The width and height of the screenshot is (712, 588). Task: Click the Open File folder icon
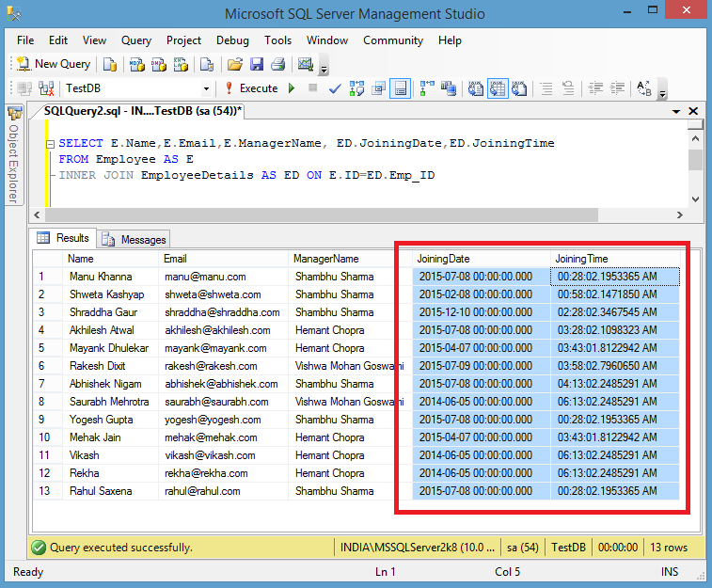coord(233,64)
